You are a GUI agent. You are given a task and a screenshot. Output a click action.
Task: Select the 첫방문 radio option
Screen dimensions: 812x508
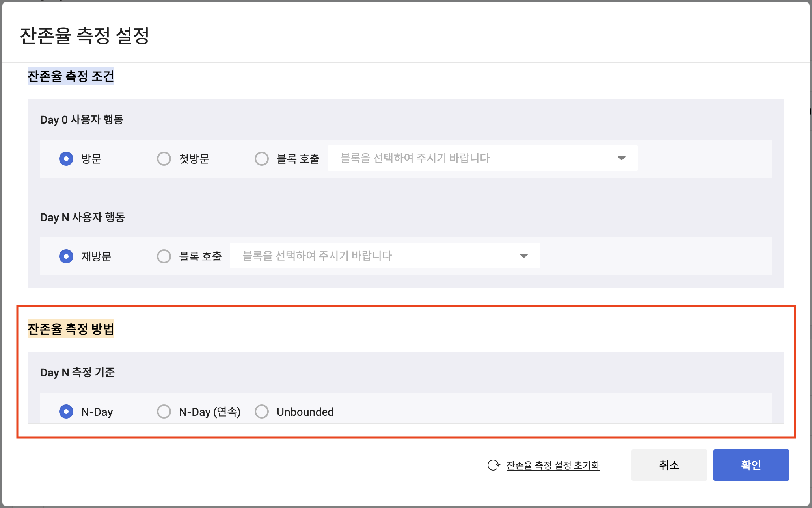(164, 159)
